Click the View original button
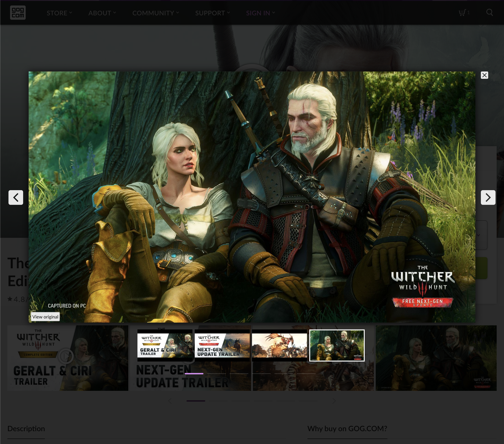Viewport: 504px width, 444px height. coord(45,317)
